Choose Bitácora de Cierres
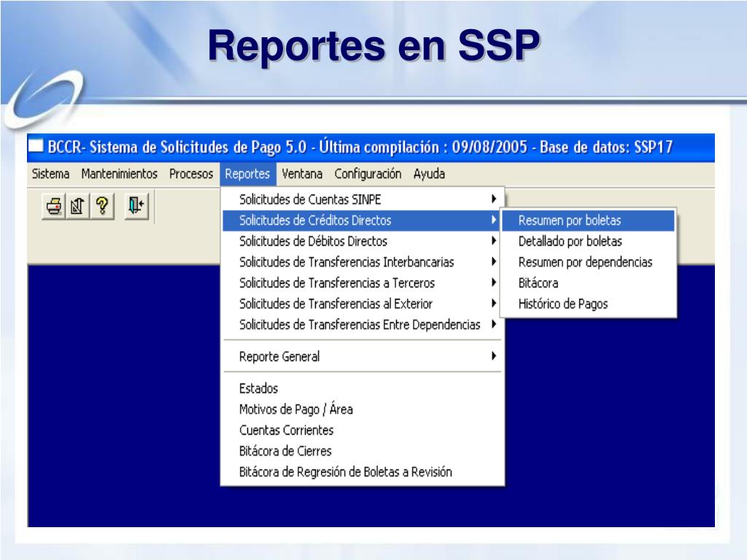The height and width of the screenshot is (560, 747). 363,451
